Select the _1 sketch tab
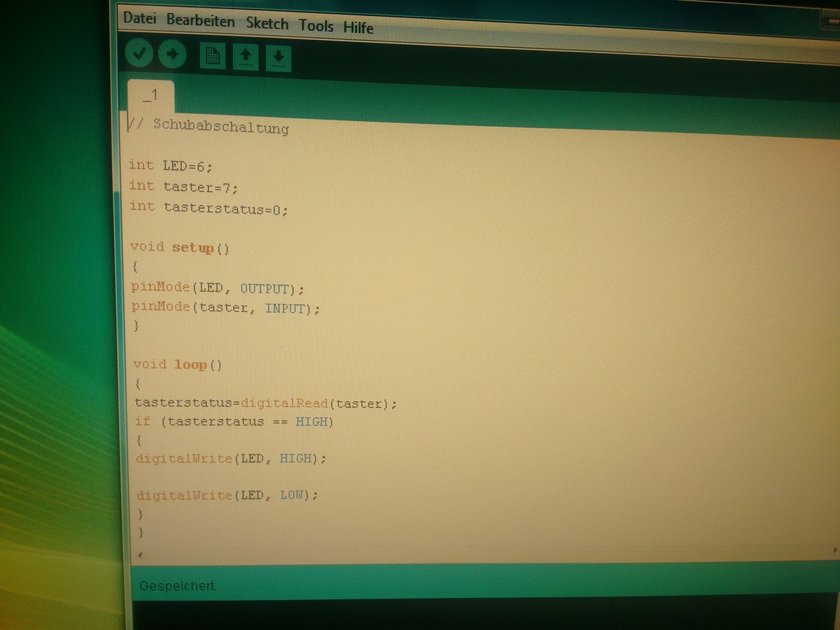 150,96
